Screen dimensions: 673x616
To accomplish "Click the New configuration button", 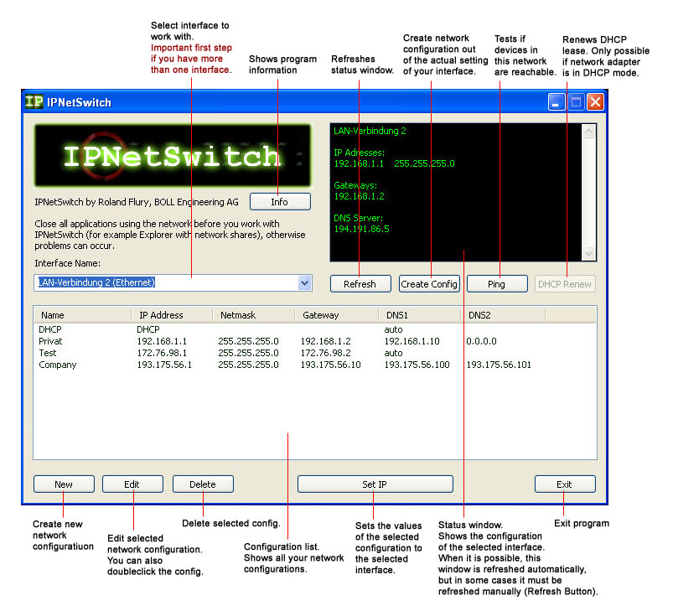I will tap(64, 484).
